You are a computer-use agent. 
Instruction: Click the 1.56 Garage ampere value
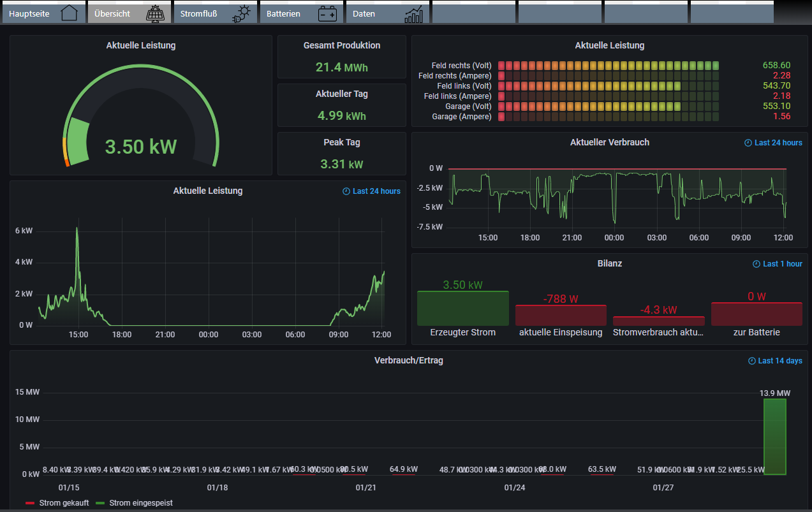tap(781, 116)
